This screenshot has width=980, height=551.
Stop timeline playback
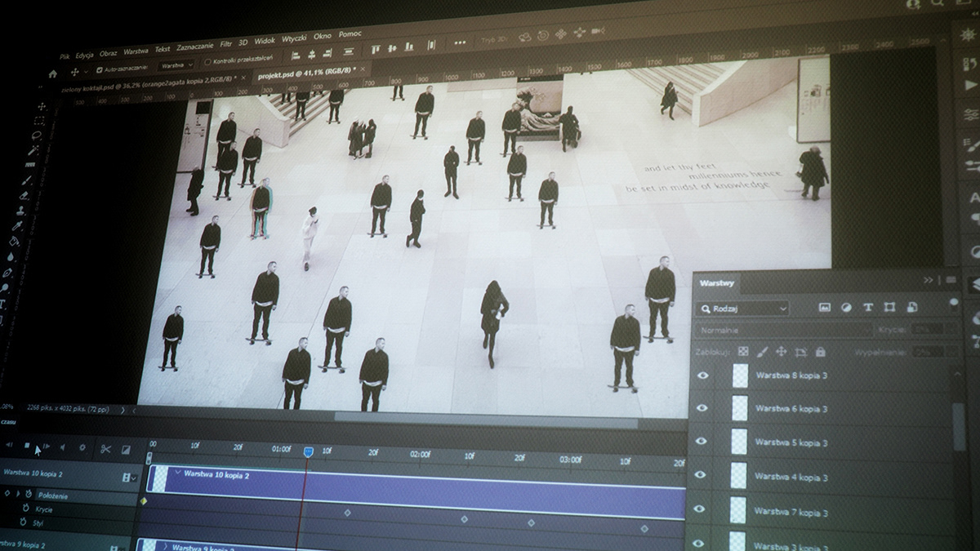tap(27, 445)
